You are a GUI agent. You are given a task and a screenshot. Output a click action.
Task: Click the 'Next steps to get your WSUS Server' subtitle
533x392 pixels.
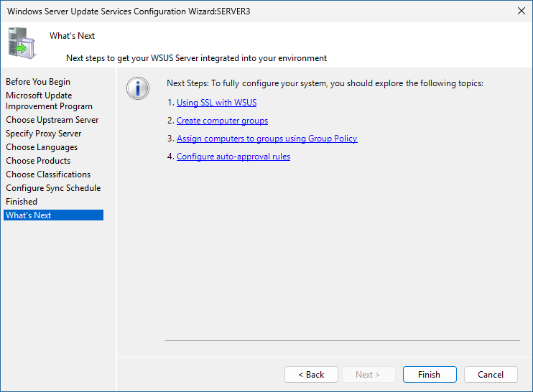197,58
